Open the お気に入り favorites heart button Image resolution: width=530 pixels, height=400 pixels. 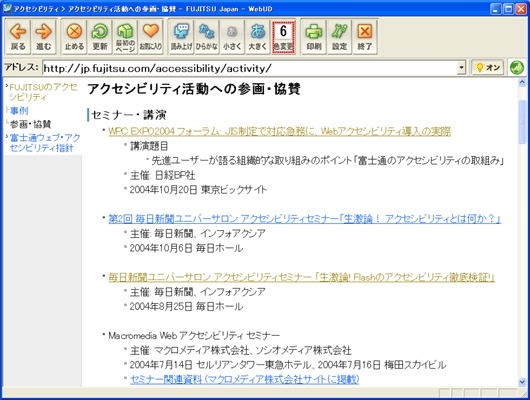point(151,37)
